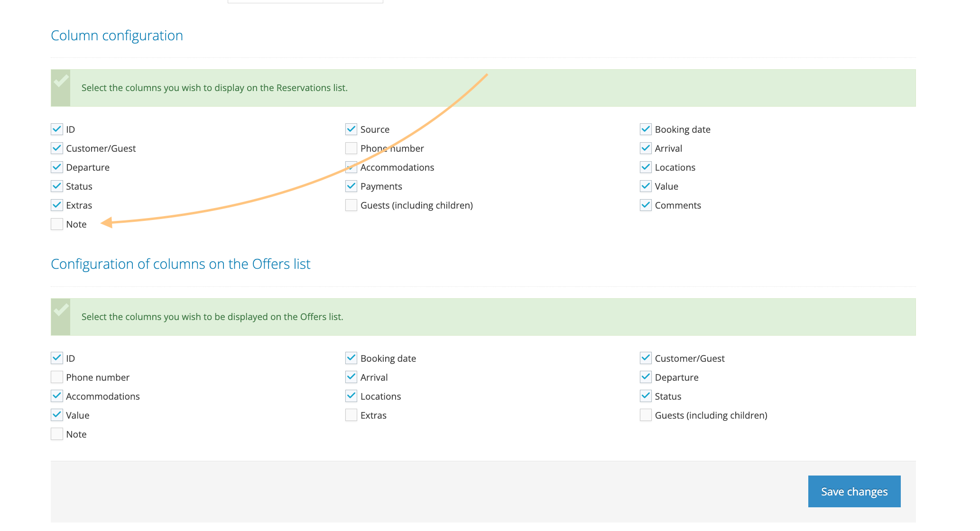
Task: Click Save changes button
Action: (854, 492)
